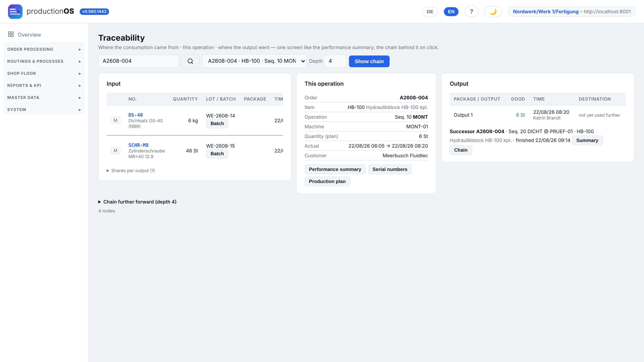Open help question mark button
This screenshot has width=644, height=362.
point(472,11)
